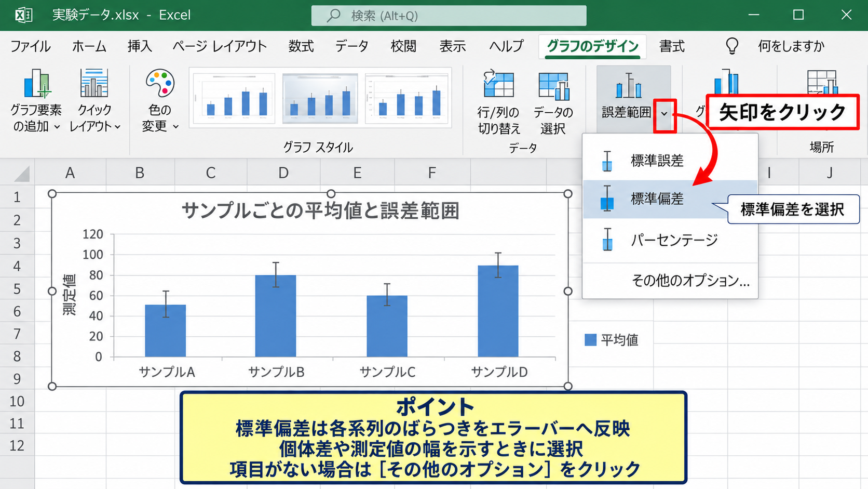
Task: Select column J header
Action: point(830,173)
